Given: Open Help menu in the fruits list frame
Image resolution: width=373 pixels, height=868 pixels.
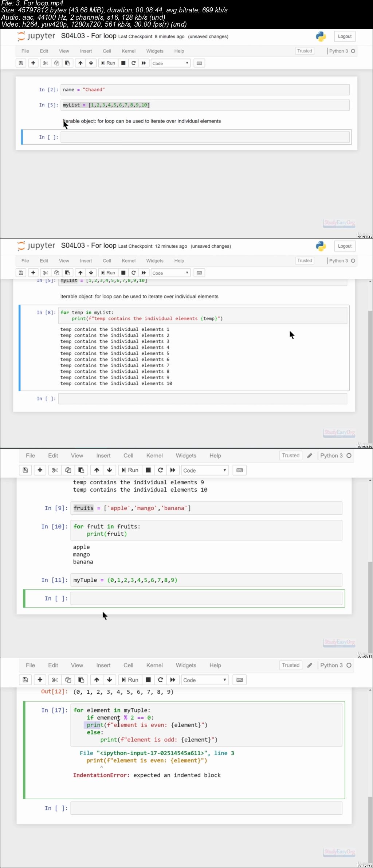Looking at the screenshot, I should [x=215, y=456].
